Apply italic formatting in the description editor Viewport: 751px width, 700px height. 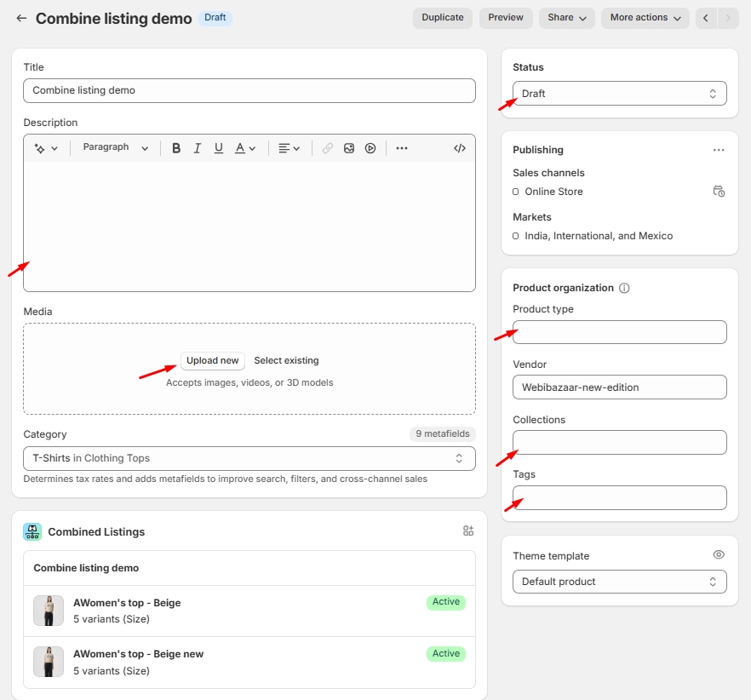(x=198, y=148)
